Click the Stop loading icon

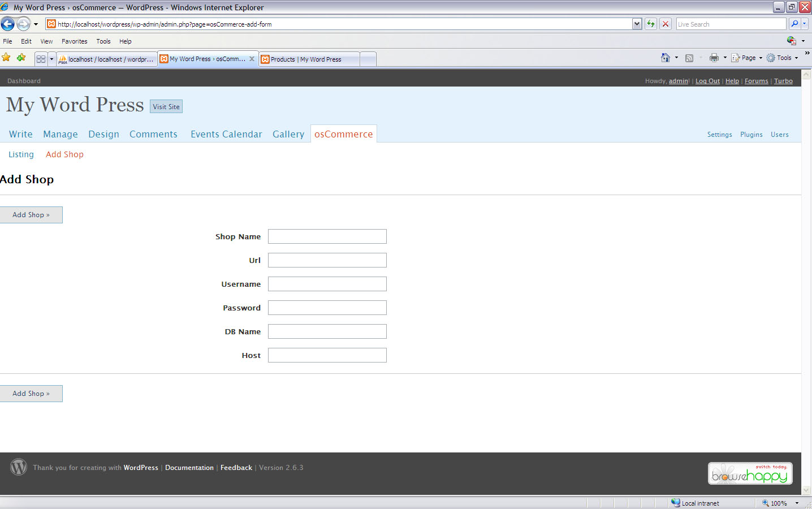[x=666, y=24]
